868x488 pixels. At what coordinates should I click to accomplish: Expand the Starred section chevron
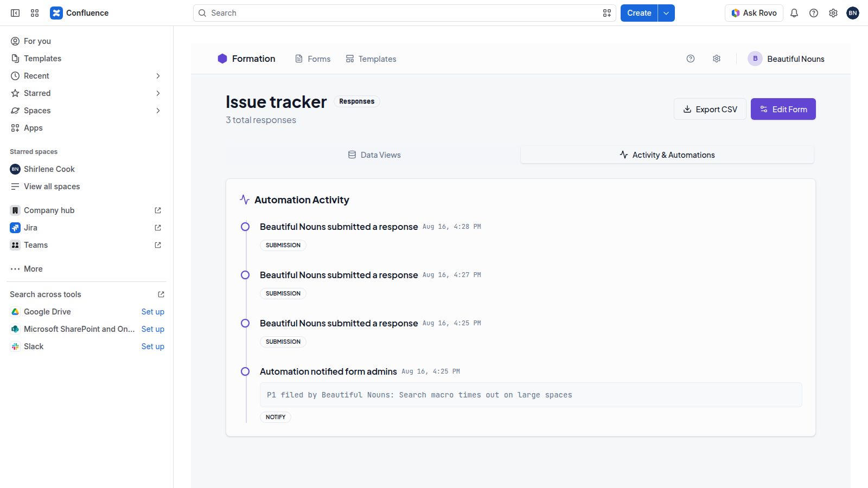point(158,93)
